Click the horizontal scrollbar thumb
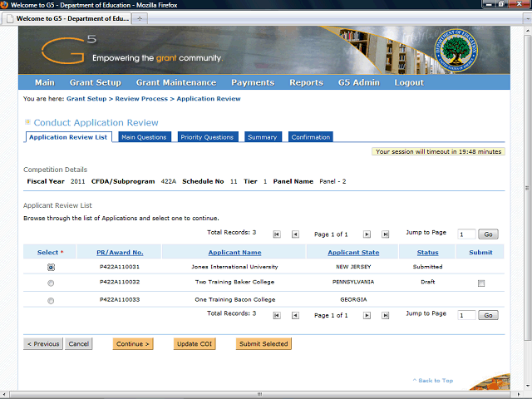This screenshot has width=532, height=399. 260,395
